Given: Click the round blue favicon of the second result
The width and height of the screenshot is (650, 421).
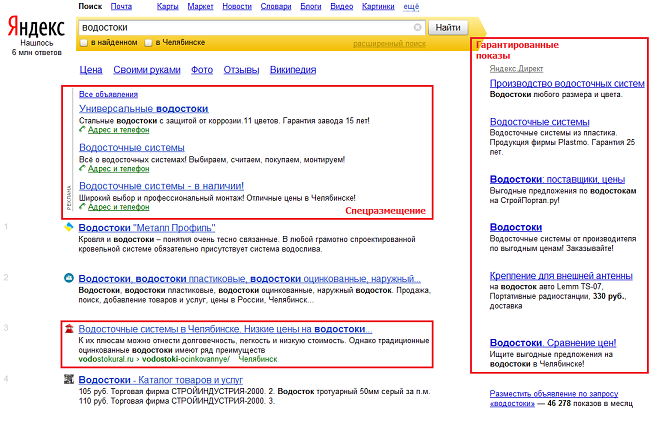Looking at the screenshot, I should pos(69,278).
